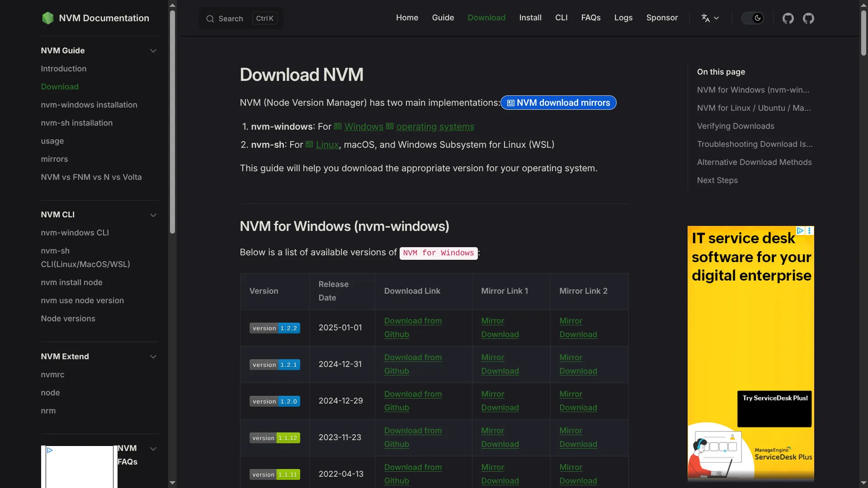Click version 1.2.1 badge
This screenshot has height=488, width=868.
[x=274, y=365]
